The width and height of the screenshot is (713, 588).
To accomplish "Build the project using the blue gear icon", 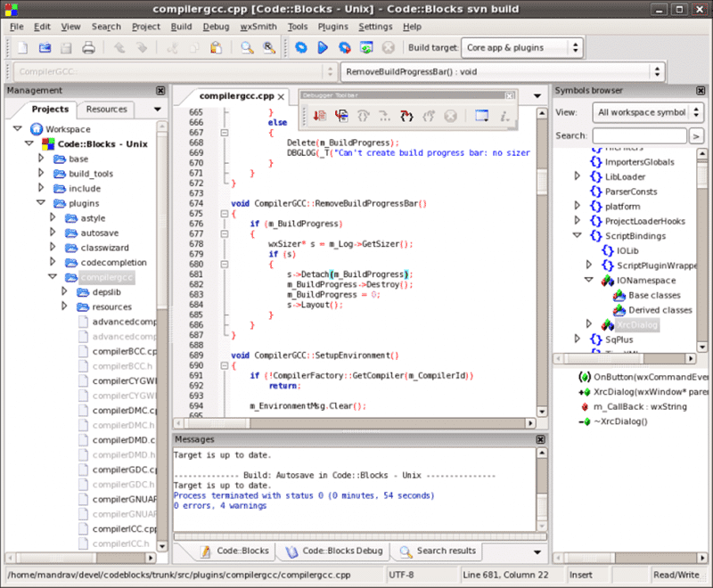I will click(x=302, y=47).
